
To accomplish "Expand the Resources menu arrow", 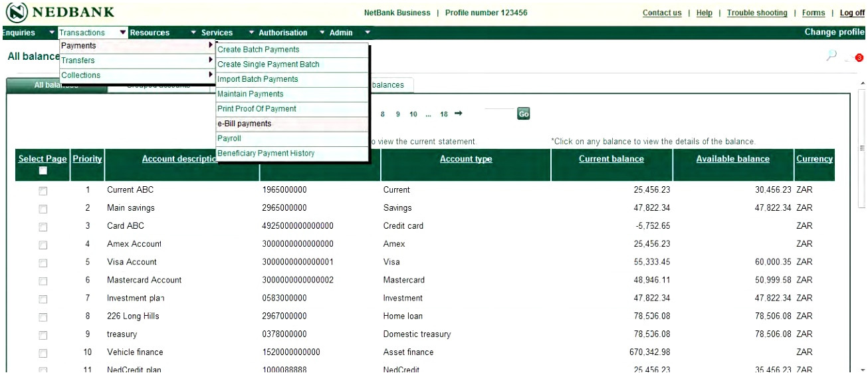I will click(x=193, y=33).
